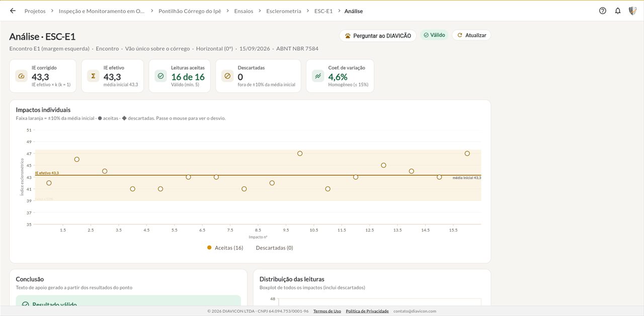The height and width of the screenshot is (316, 644).
Task: Click impact 2 data point at 46
Action: click(x=77, y=159)
